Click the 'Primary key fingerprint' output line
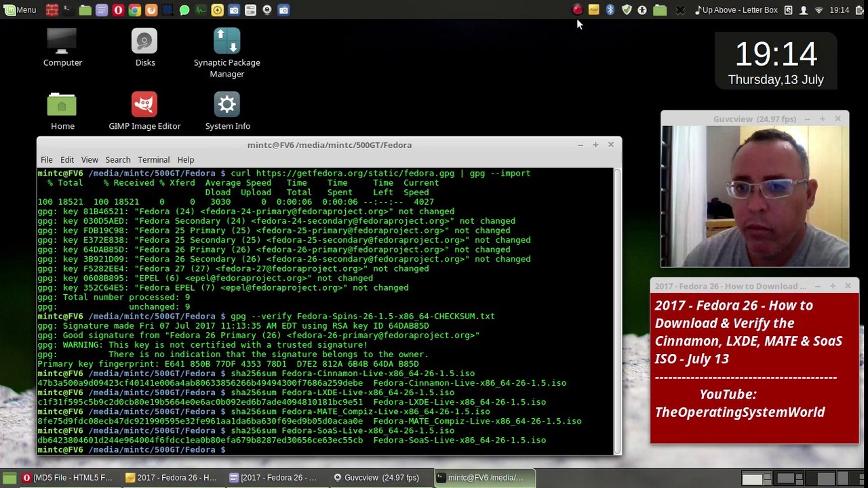 228,364
